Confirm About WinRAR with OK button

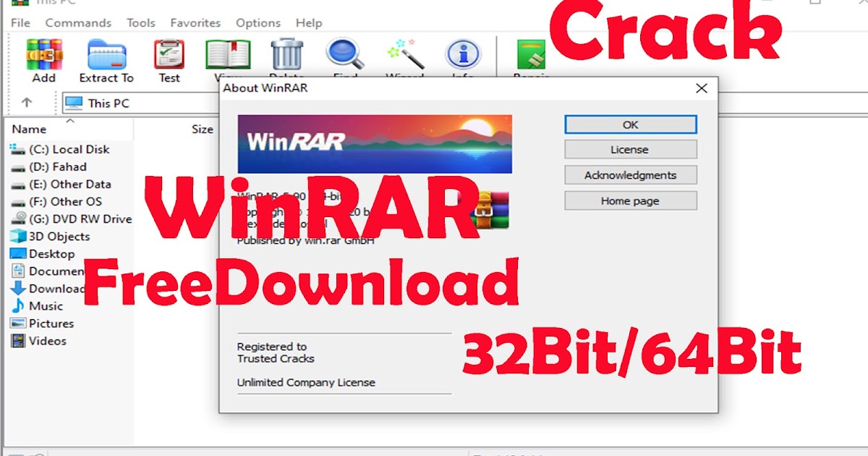point(631,124)
